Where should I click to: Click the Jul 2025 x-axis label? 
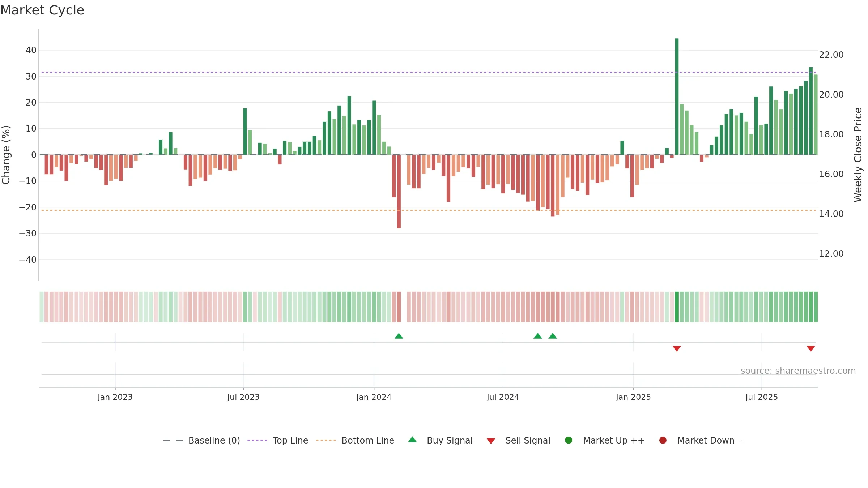[762, 397]
